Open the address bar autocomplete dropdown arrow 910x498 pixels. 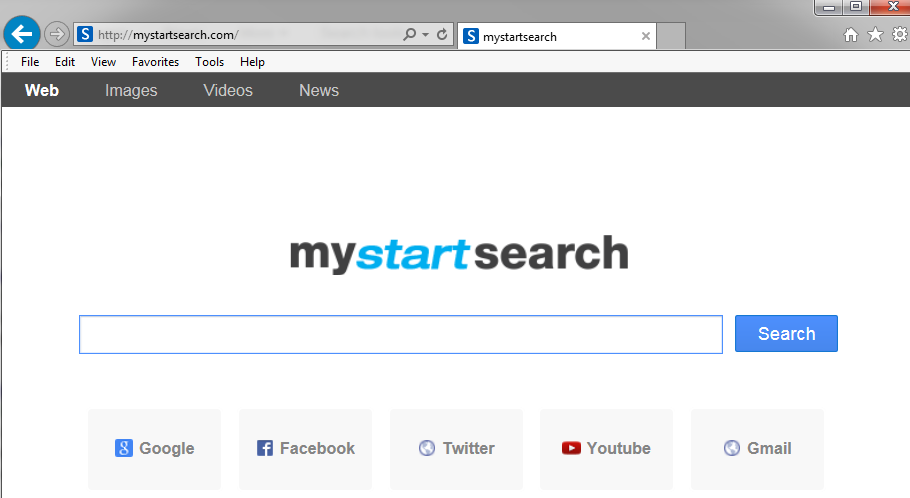click(x=425, y=35)
